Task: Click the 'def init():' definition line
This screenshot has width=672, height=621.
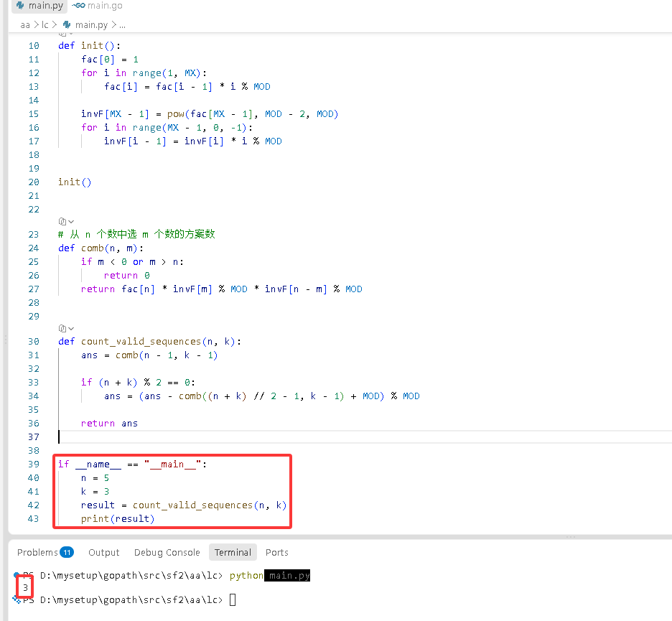Action: point(90,45)
